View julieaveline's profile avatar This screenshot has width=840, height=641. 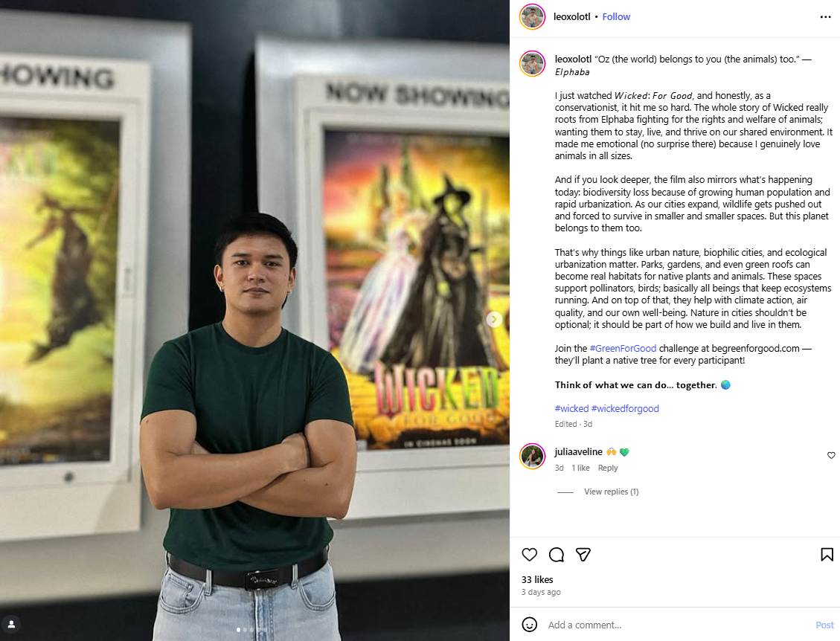pyautogui.click(x=533, y=457)
